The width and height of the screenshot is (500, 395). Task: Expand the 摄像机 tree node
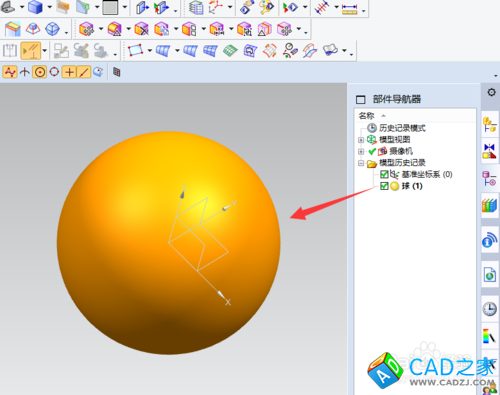pyautogui.click(x=361, y=151)
